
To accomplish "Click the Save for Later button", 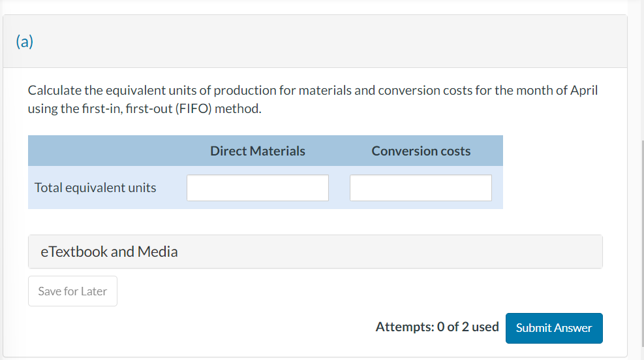I will pyautogui.click(x=72, y=291).
